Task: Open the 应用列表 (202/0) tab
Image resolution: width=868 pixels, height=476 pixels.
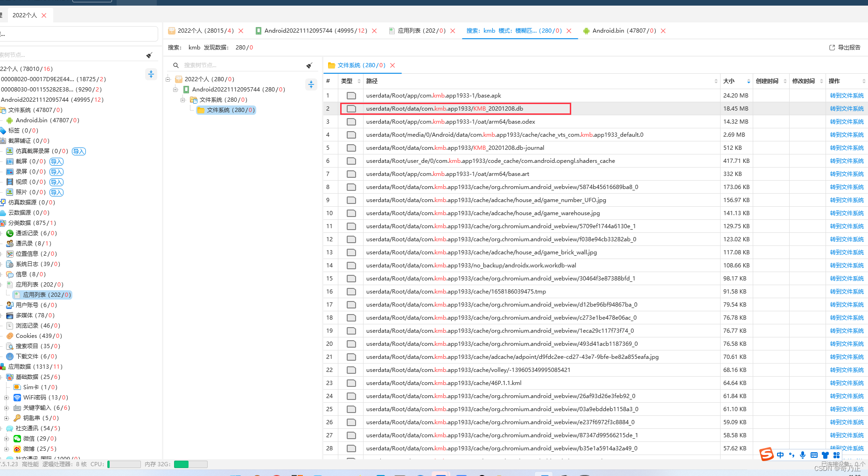Action: pos(421,31)
